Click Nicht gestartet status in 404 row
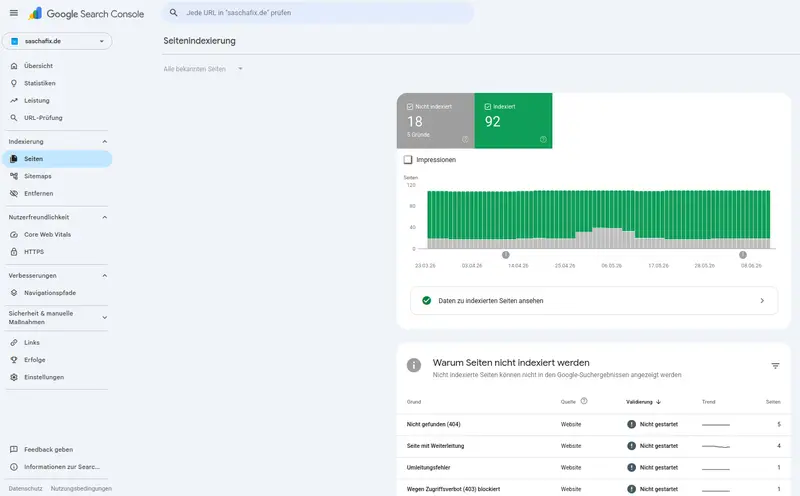 point(653,425)
